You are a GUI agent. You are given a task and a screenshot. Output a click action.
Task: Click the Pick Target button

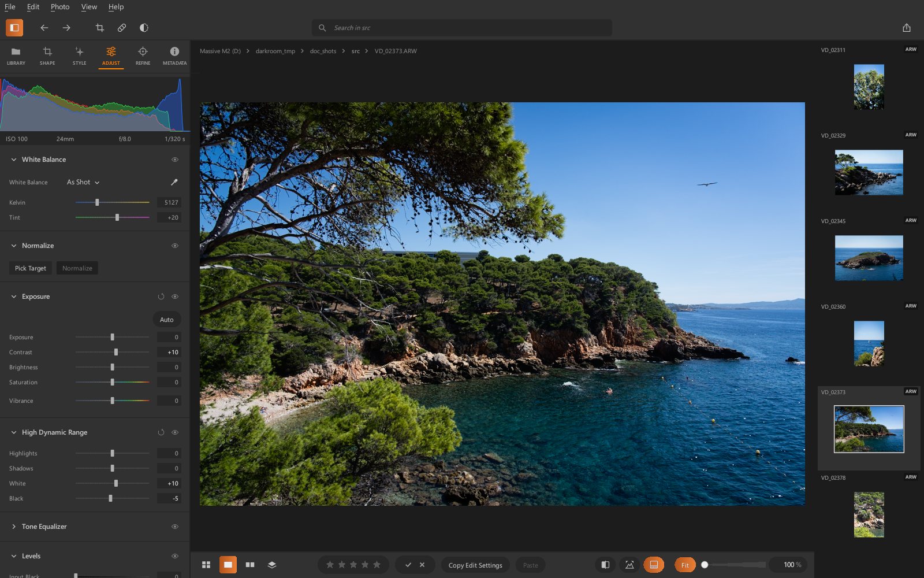[x=31, y=268]
